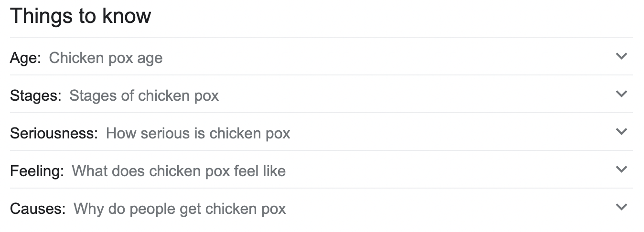This screenshot has width=644, height=232.
Task: Expand the Stages row chevron
Action: coord(621,94)
